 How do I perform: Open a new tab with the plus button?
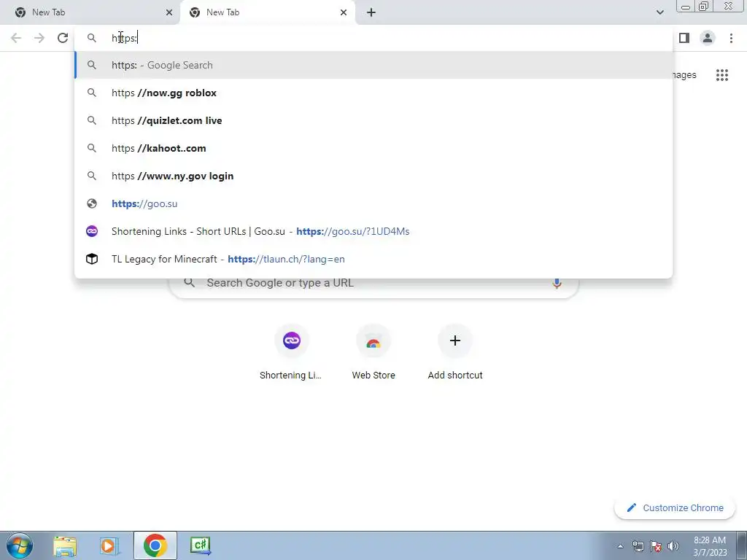point(371,12)
